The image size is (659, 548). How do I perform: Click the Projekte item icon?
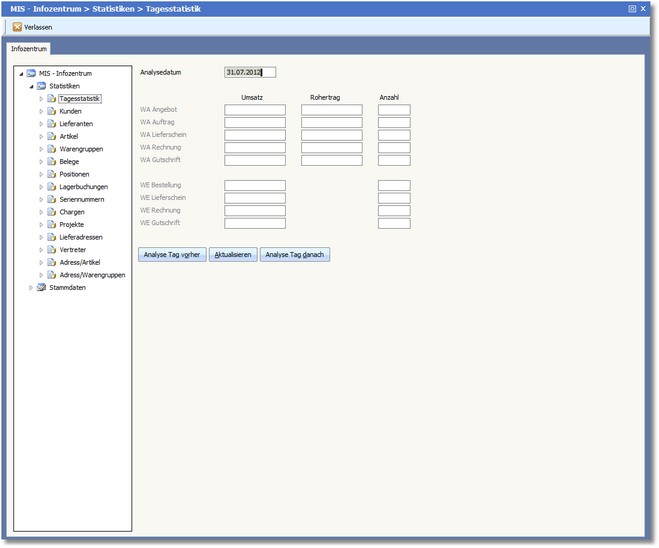pos(51,224)
